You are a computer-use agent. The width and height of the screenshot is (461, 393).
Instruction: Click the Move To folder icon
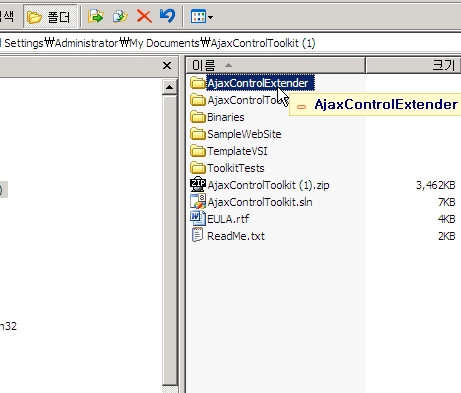96,16
